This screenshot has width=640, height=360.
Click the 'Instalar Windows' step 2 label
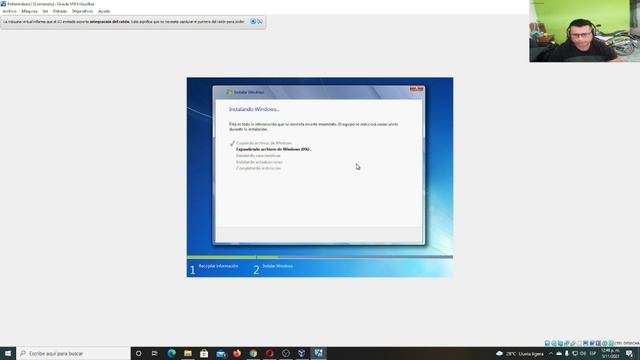(x=278, y=266)
